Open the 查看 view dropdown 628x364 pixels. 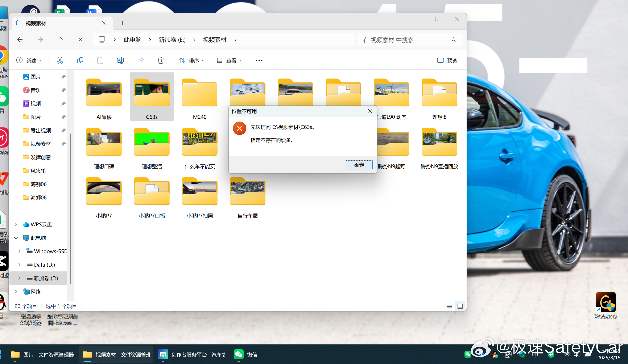pyautogui.click(x=229, y=60)
